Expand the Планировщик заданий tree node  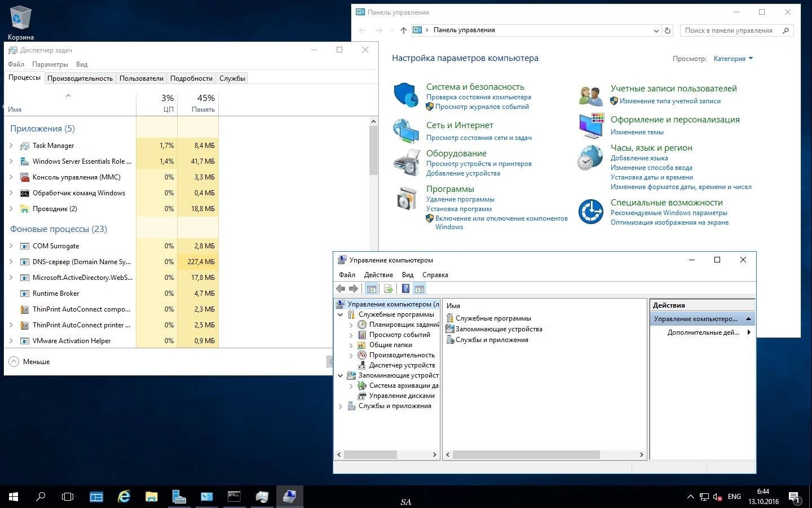pos(351,325)
